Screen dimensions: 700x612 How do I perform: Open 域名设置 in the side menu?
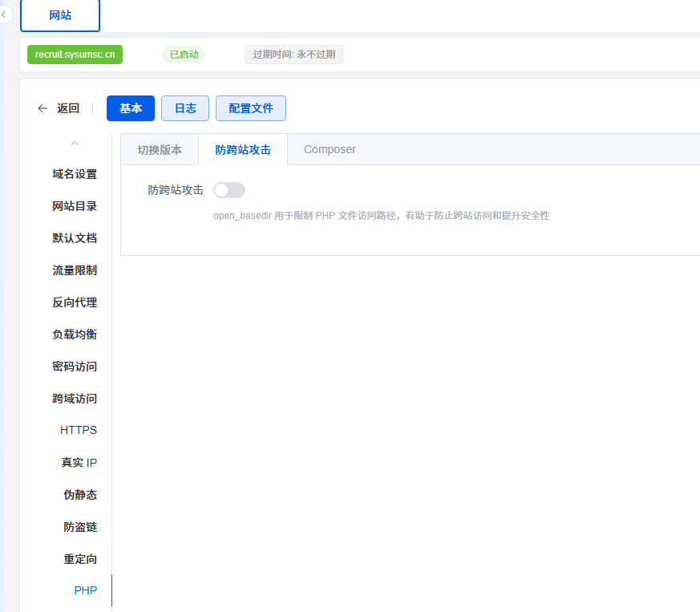pyautogui.click(x=75, y=174)
